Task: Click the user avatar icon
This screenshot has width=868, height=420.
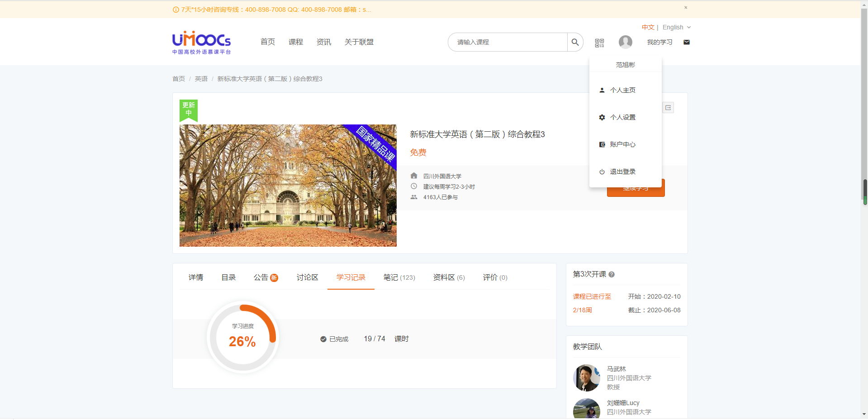Action: tap(626, 42)
